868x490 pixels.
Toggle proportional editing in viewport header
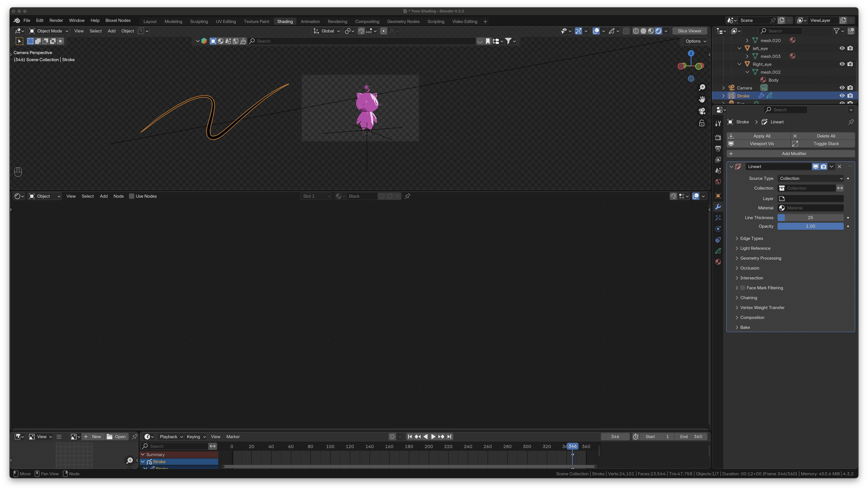tap(383, 31)
